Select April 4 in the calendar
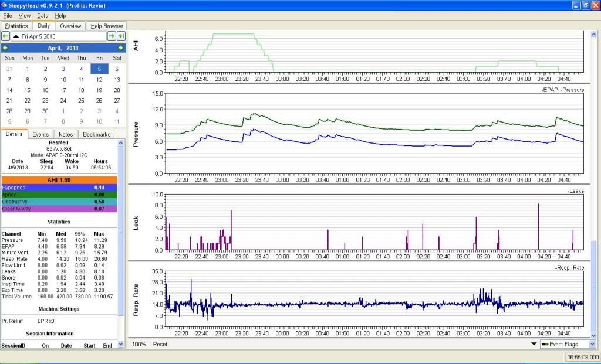The image size is (601, 364). [81, 69]
